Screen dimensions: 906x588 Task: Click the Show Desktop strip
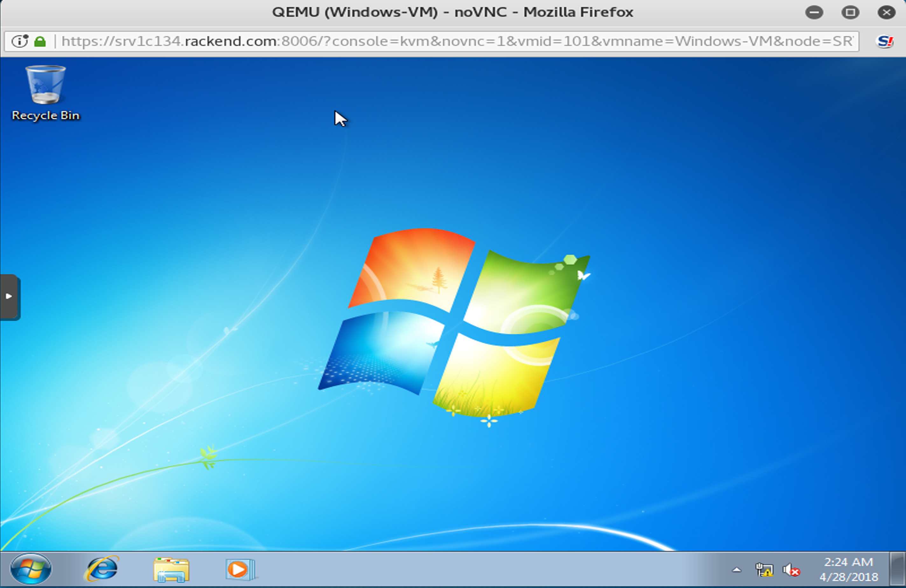898,569
